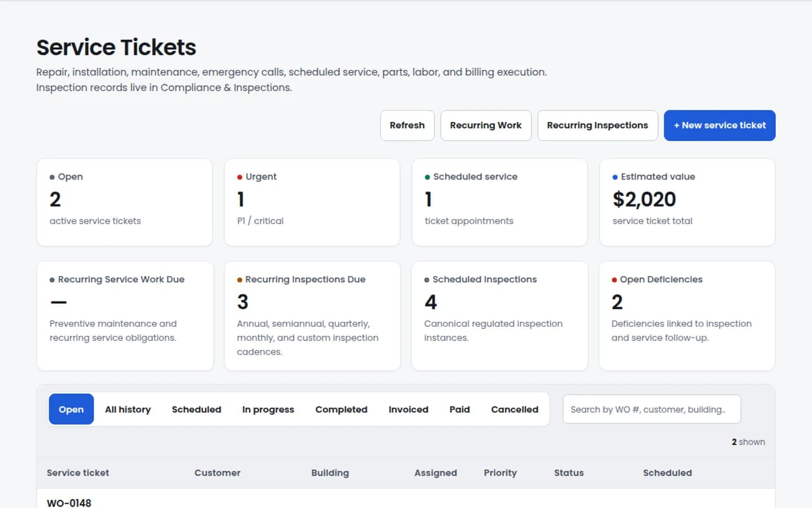The width and height of the screenshot is (812, 508).
Task: Filter by Invoiced tab
Action: coord(408,409)
